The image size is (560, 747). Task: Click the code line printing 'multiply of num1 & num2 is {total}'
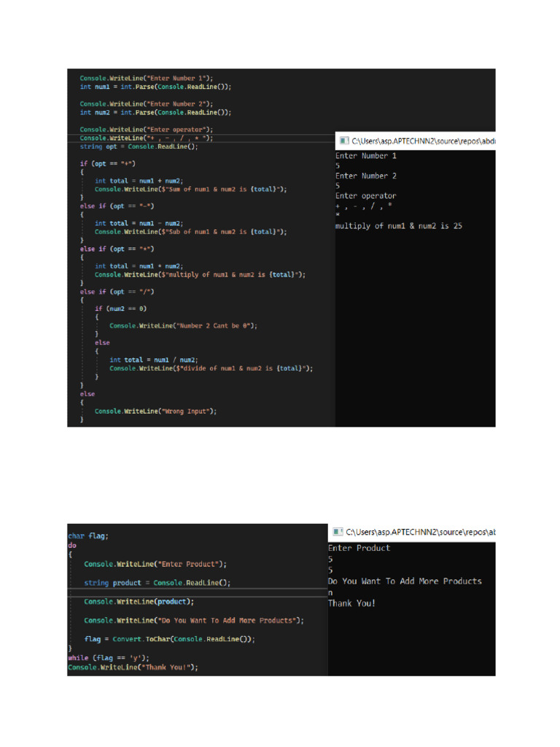pyautogui.click(x=200, y=275)
